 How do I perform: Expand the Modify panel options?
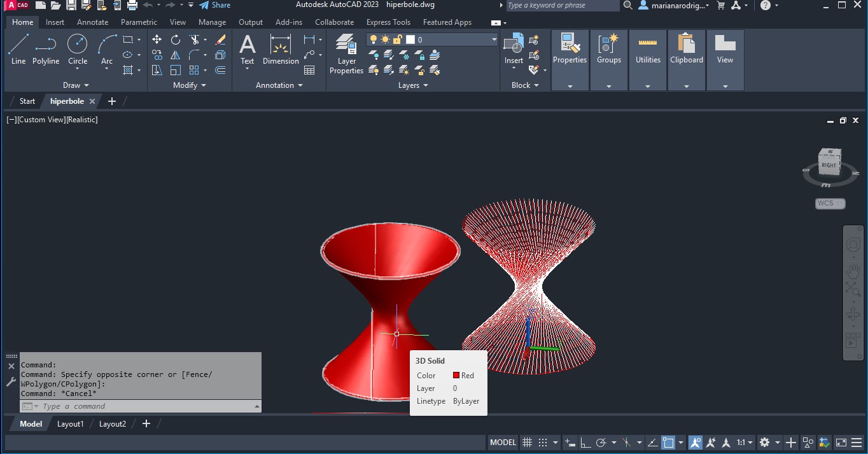pyautogui.click(x=190, y=85)
